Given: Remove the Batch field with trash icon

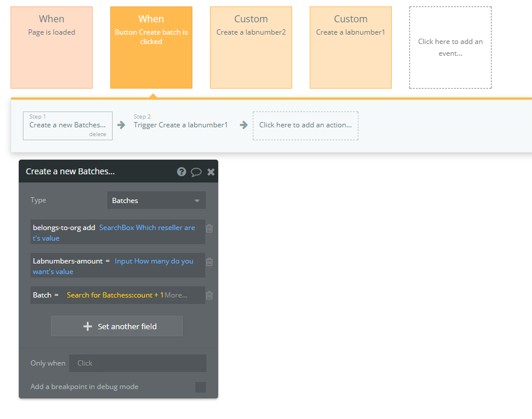Looking at the screenshot, I should tap(209, 295).
